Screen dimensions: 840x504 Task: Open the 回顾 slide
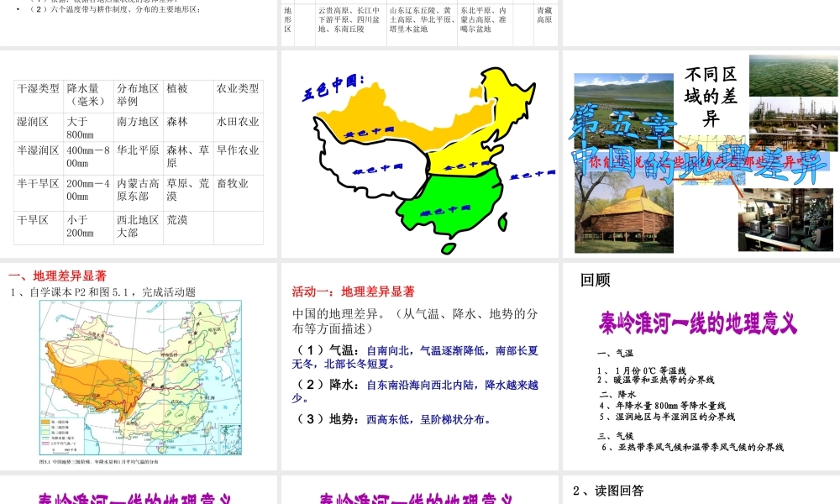(701, 366)
